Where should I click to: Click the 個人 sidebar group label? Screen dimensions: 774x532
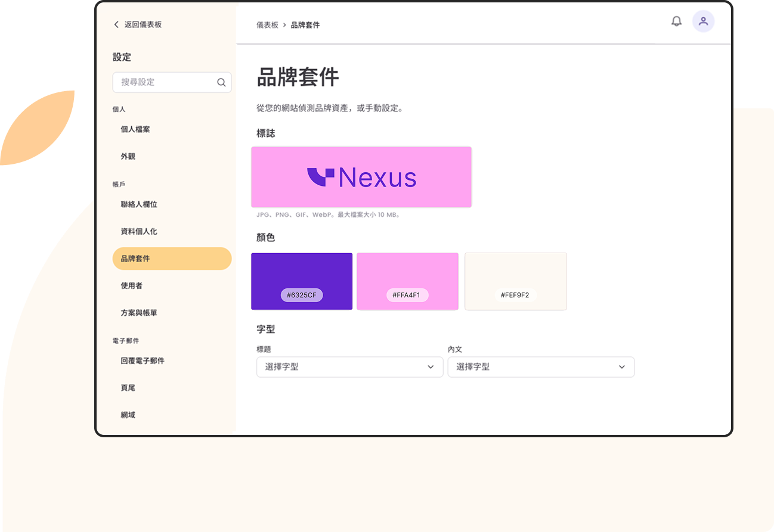(119, 110)
